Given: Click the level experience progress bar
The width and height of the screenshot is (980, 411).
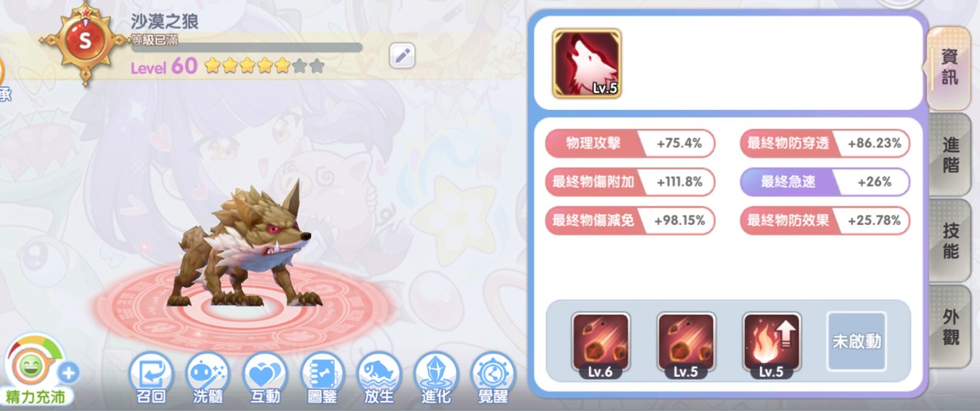Looking at the screenshot, I should point(247,48).
